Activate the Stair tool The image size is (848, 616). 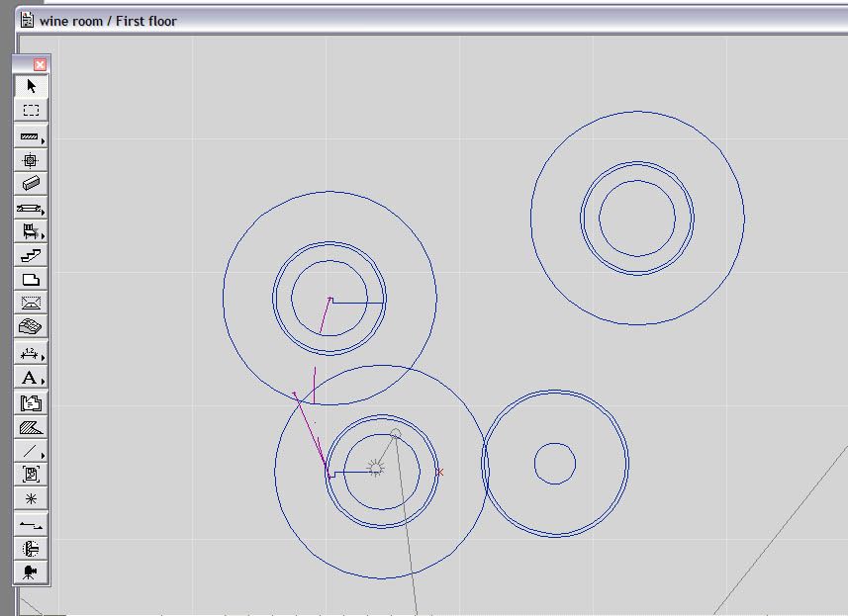31,255
